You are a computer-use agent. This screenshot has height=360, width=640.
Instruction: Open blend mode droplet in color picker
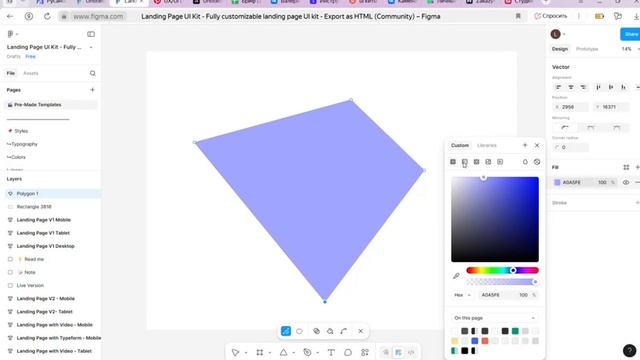(525, 162)
